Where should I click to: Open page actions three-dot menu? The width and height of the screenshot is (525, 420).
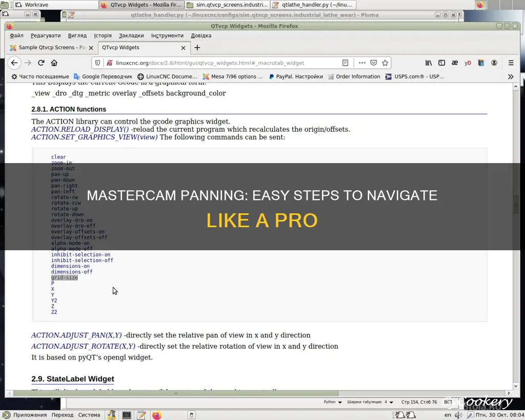[361, 63]
